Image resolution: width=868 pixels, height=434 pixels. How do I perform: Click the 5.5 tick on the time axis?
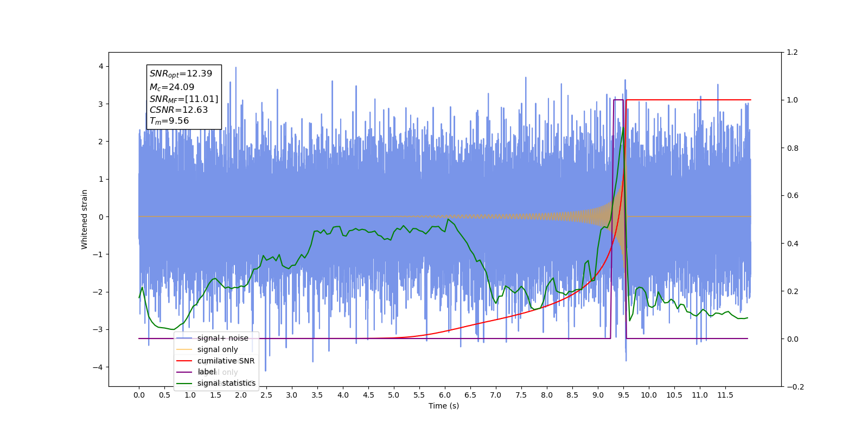pos(419,395)
